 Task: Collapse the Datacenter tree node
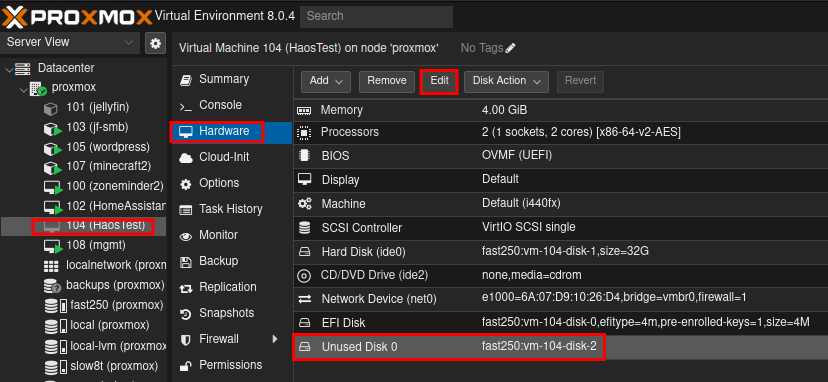coord(8,69)
